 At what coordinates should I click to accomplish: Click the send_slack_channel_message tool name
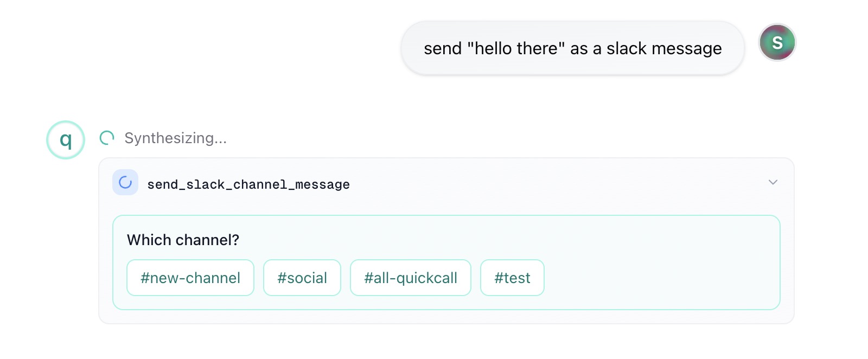(248, 184)
